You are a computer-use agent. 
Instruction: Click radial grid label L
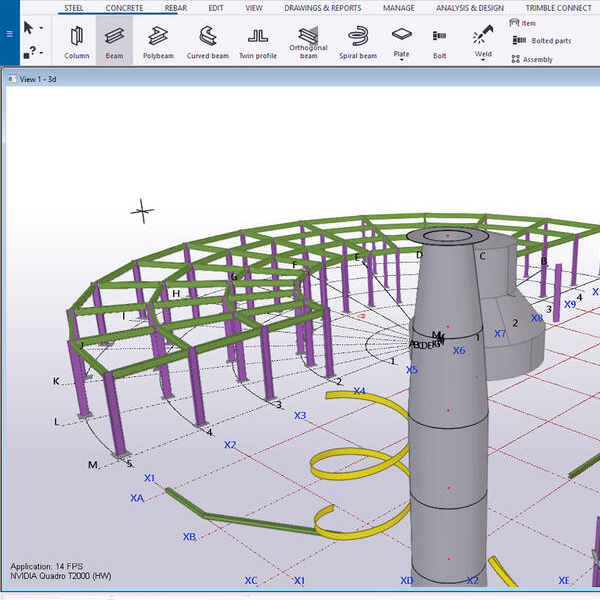[56, 422]
